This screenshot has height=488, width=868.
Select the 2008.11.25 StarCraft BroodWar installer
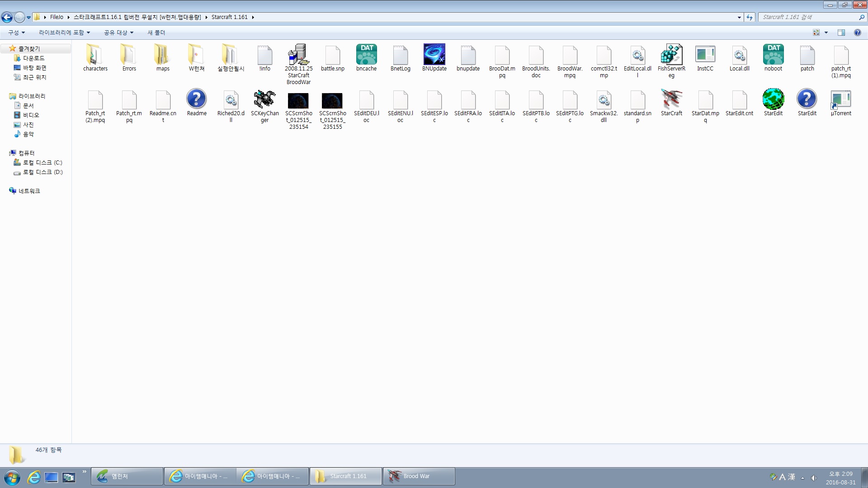point(298,64)
